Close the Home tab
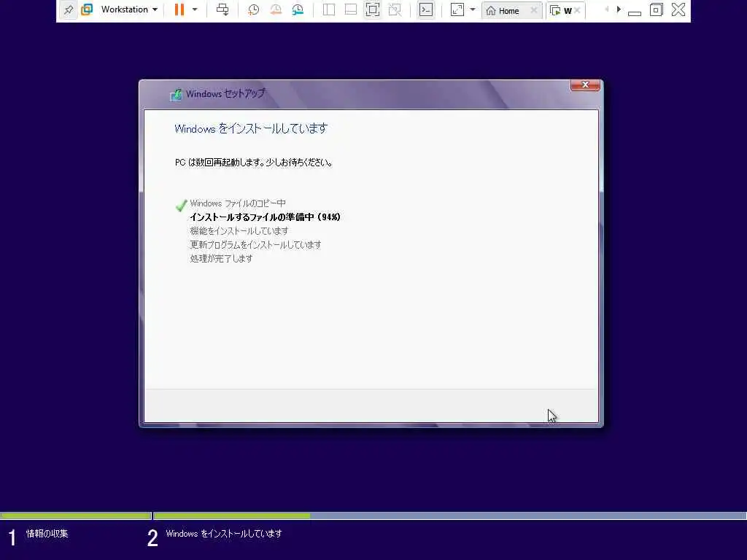This screenshot has height=560, width=747. (534, 10)
